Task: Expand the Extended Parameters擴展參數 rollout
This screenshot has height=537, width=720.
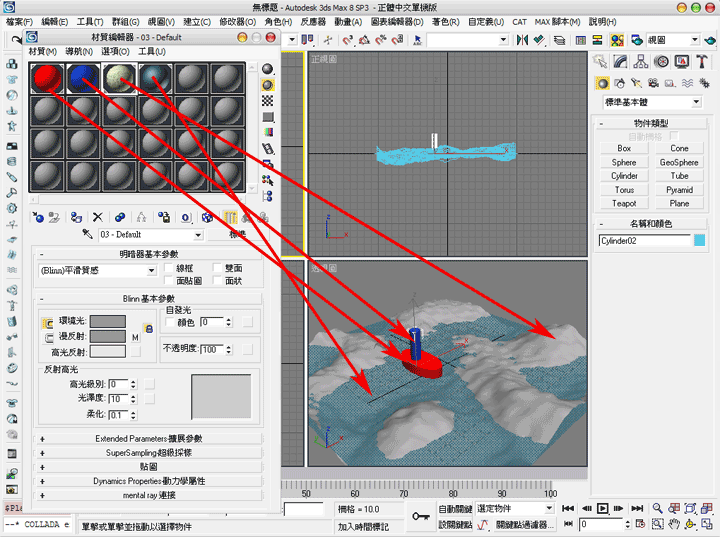Action: (149, 439)
